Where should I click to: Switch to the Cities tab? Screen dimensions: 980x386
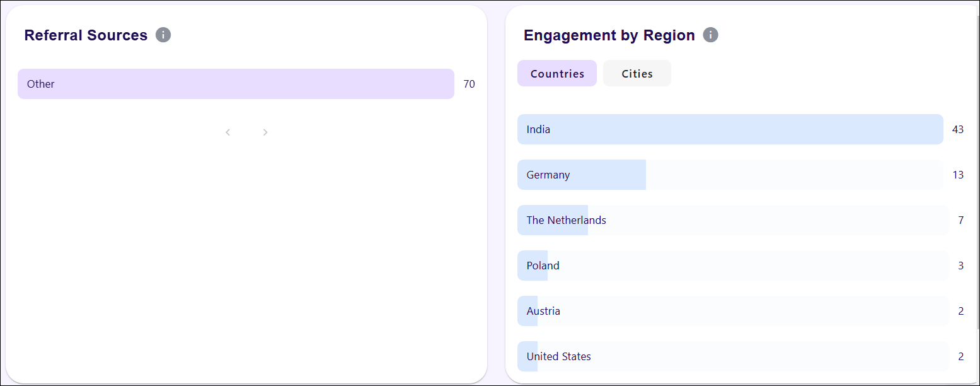637,74
